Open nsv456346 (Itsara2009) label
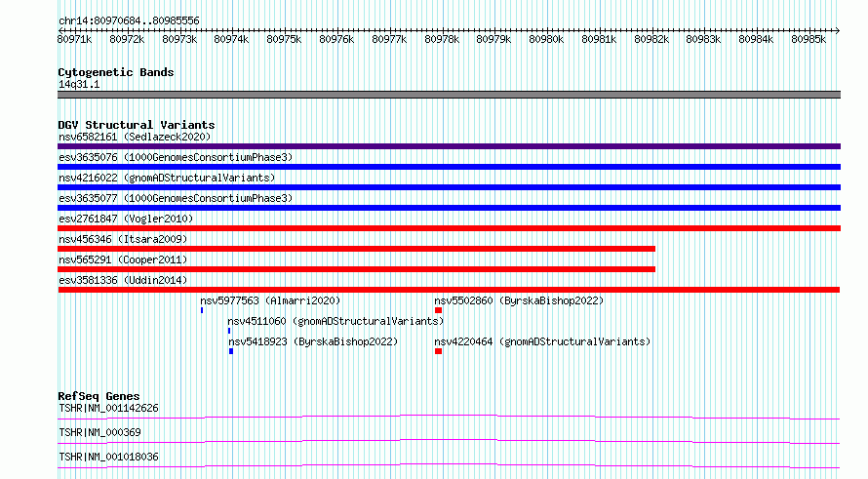Viewport: 868px width, 479px height. [123, 239]
